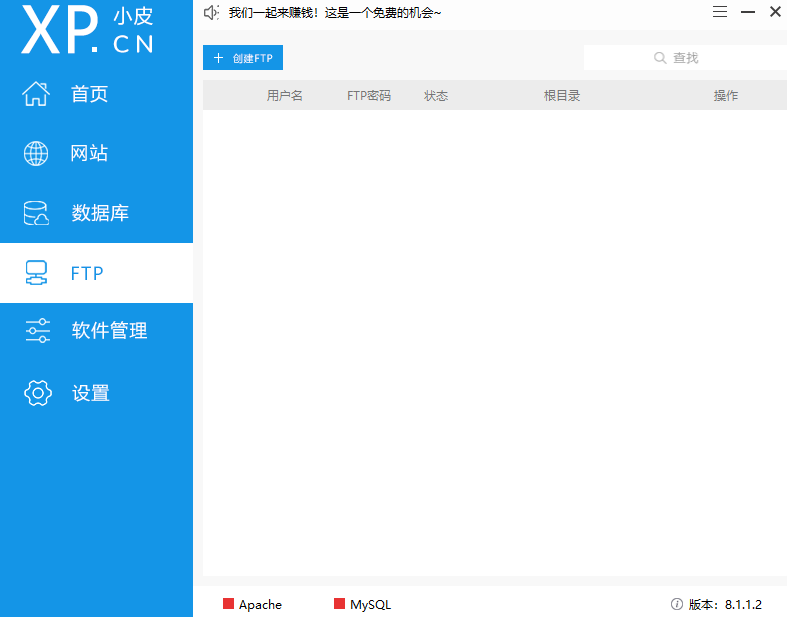Click the 版本: 8.1.1.2 version text
This screenshot has width=787, height=617.
coord(725,604)
